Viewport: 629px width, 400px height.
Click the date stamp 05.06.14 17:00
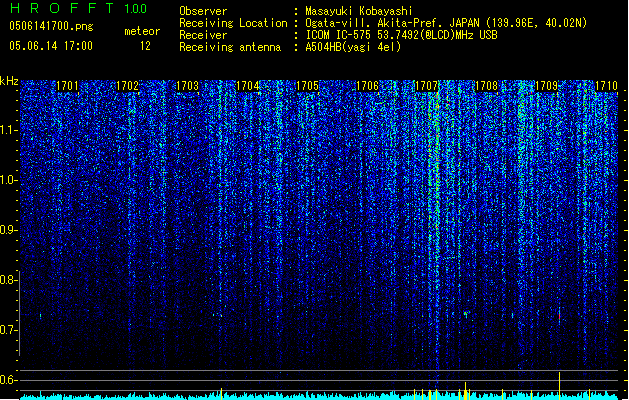pos(51,46)
